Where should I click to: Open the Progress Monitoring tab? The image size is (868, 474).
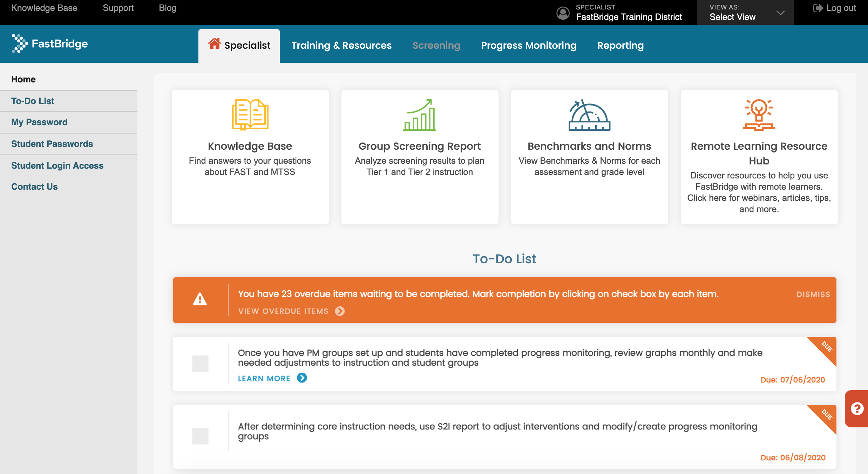(x=529, y=46)
